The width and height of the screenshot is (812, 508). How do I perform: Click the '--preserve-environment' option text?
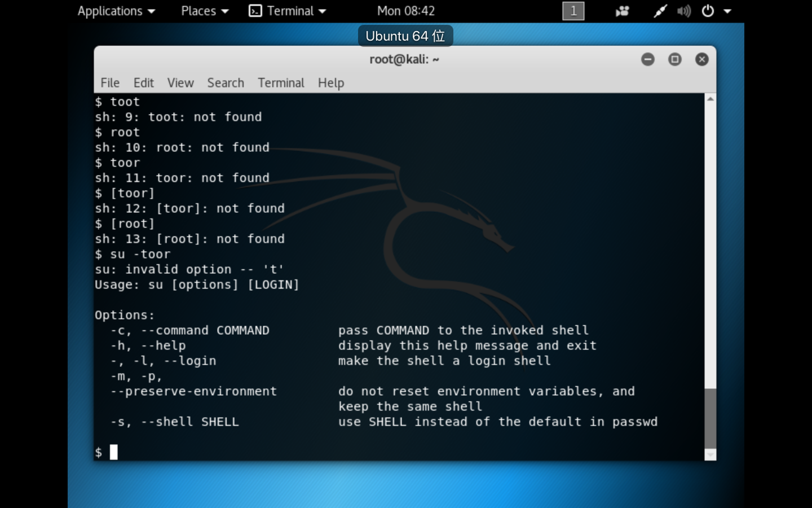click(194, 391)
